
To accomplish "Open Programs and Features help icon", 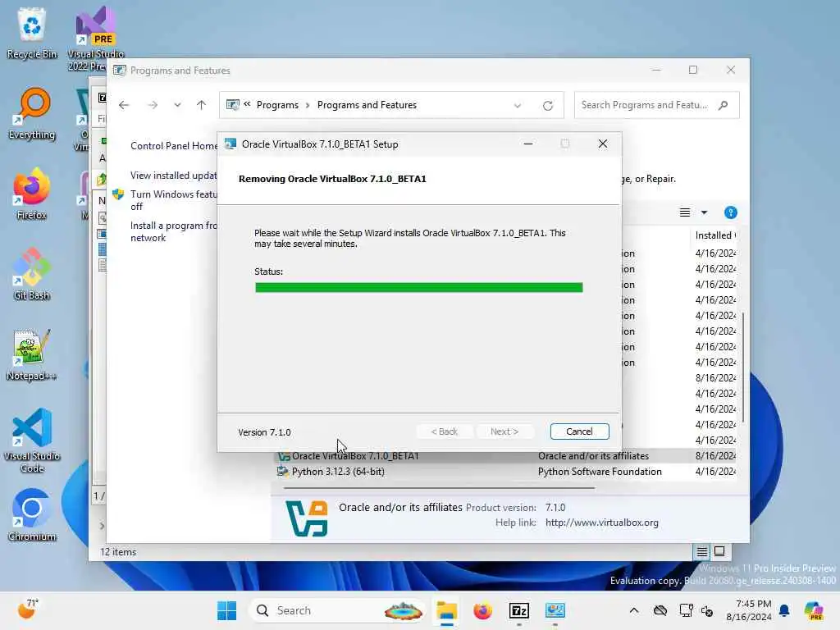I will point(731,212).
